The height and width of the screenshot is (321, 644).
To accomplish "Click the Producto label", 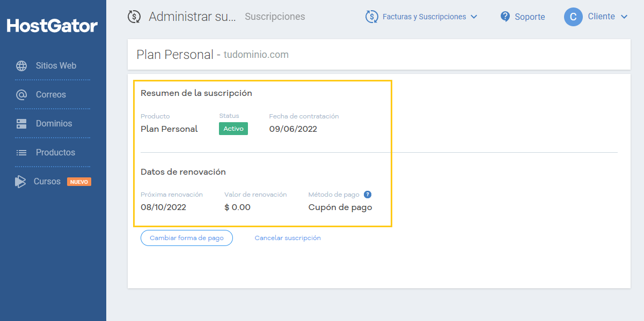I will [x=155, y=116].
